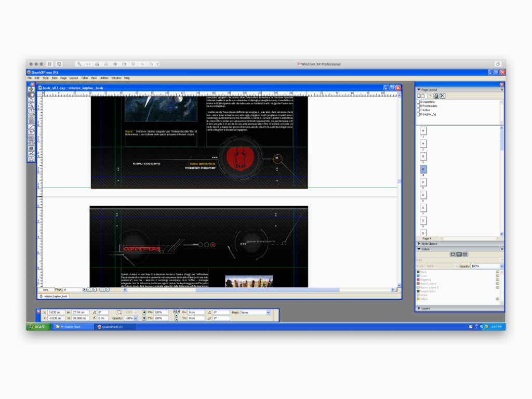Select the Picture Box tool
The width and height of the screenshot is (532, 399).
pyautogui.click(x=31, y=116)
